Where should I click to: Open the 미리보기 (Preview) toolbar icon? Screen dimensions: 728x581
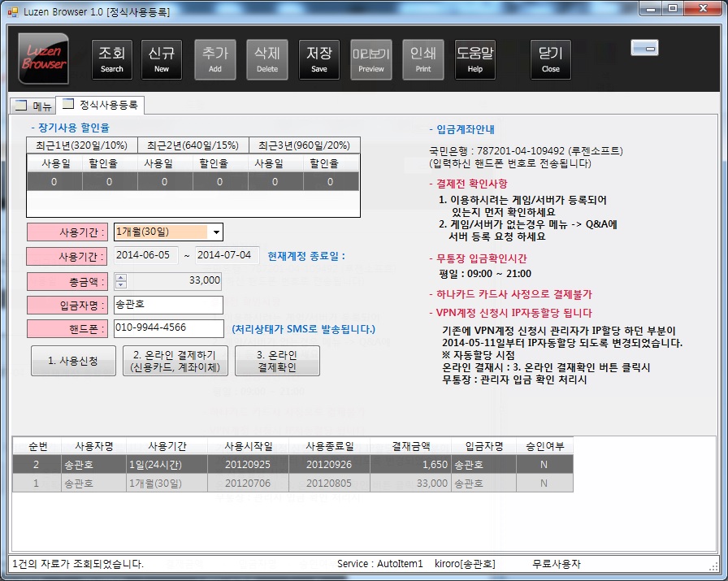click(371, 59)
